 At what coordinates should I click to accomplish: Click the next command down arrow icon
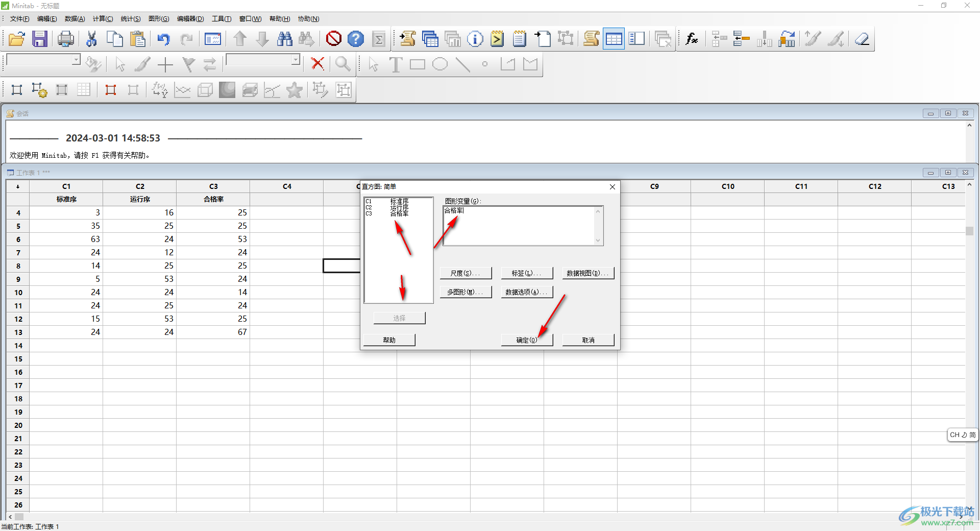coord(262,39)
